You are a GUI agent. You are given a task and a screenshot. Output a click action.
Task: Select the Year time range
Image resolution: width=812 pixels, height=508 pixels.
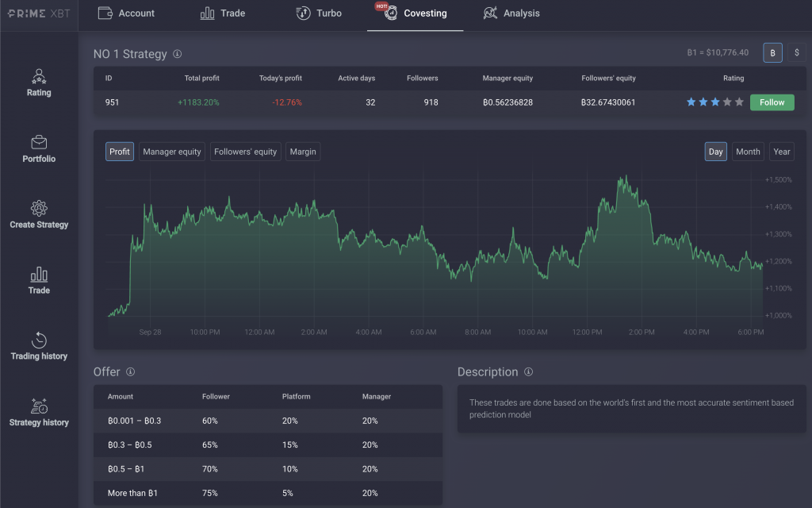point(781,151)
